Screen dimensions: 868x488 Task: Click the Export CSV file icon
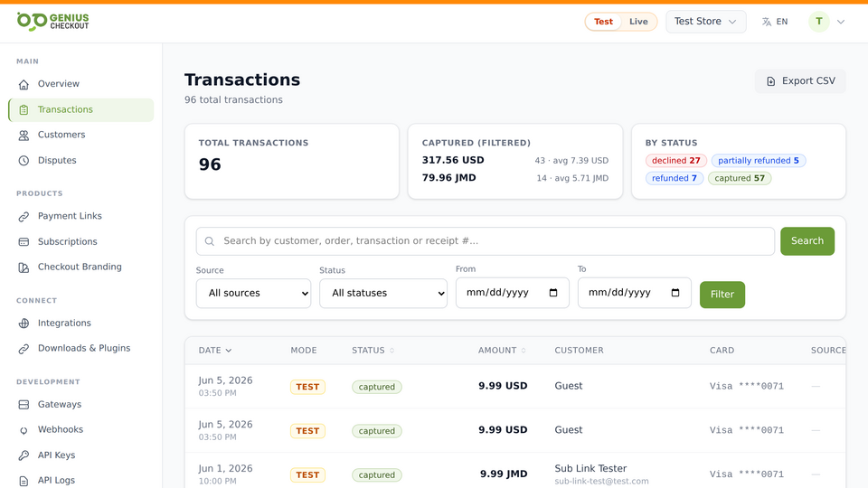[x=770, y=81]
